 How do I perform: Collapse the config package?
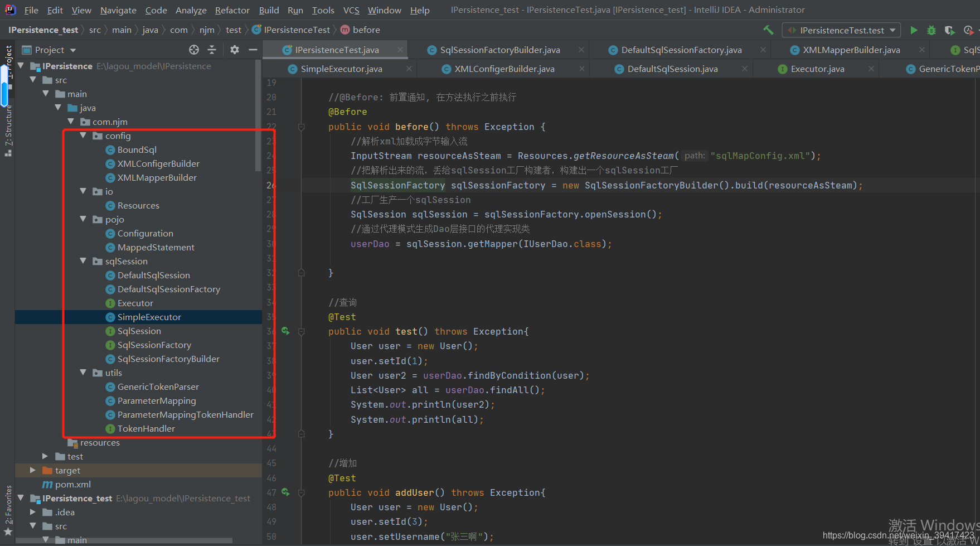coord(83,136)
